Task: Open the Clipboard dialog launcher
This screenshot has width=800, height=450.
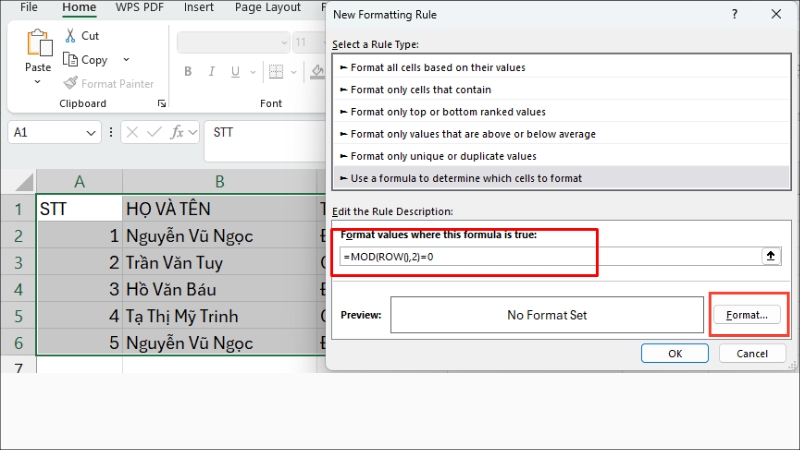Action: point(162,104)
